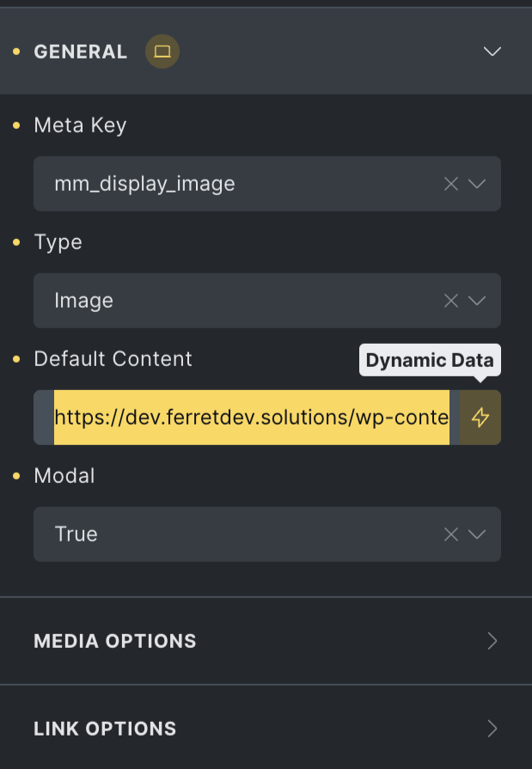Expand the Link Options section
The height and width of the screenshot is (769, 532).
[x=105, y=729]
